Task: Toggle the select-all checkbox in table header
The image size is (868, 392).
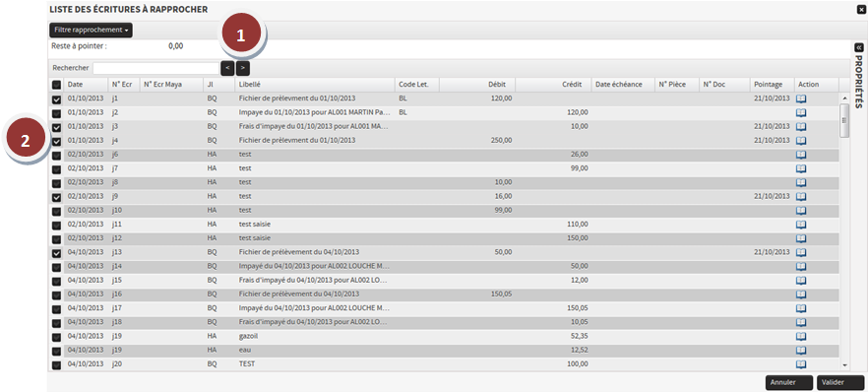Action: (x=56, y=86)
